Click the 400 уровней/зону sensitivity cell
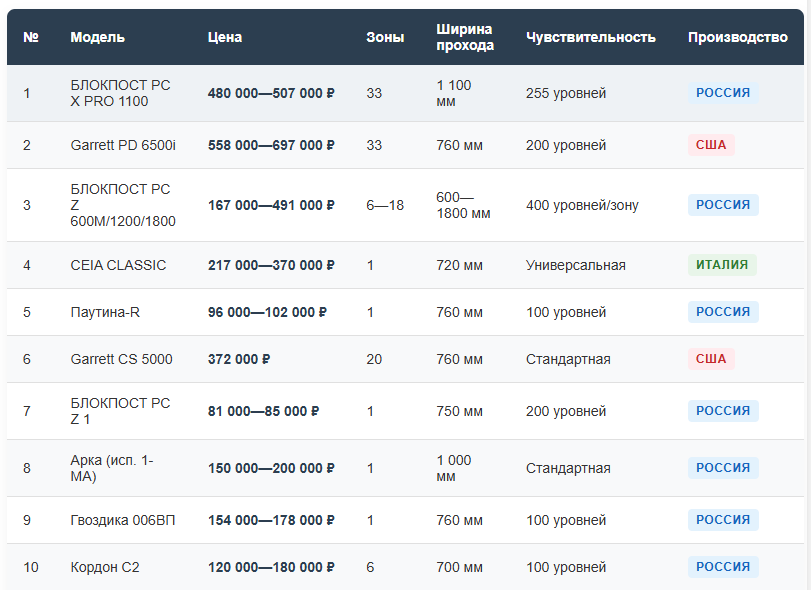Screen dimensions: 811x590 coord(582,205)
